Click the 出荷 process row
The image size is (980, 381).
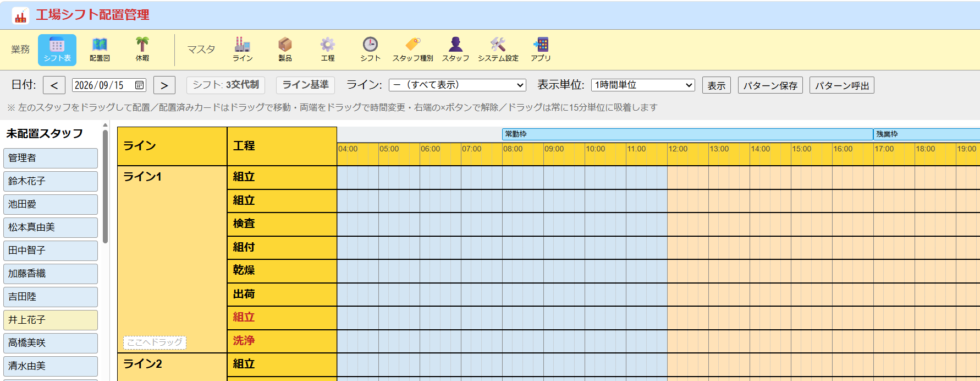(282, 295)
